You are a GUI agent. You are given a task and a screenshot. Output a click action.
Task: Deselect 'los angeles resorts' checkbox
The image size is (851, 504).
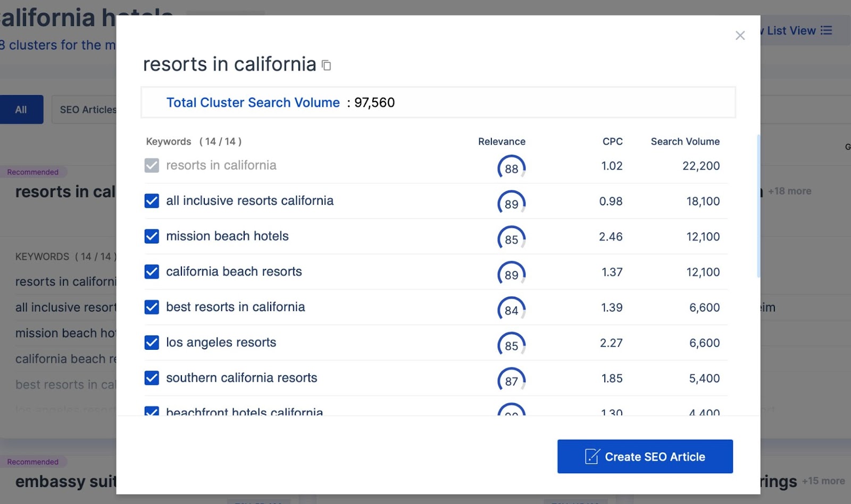[x=152, y=342]
